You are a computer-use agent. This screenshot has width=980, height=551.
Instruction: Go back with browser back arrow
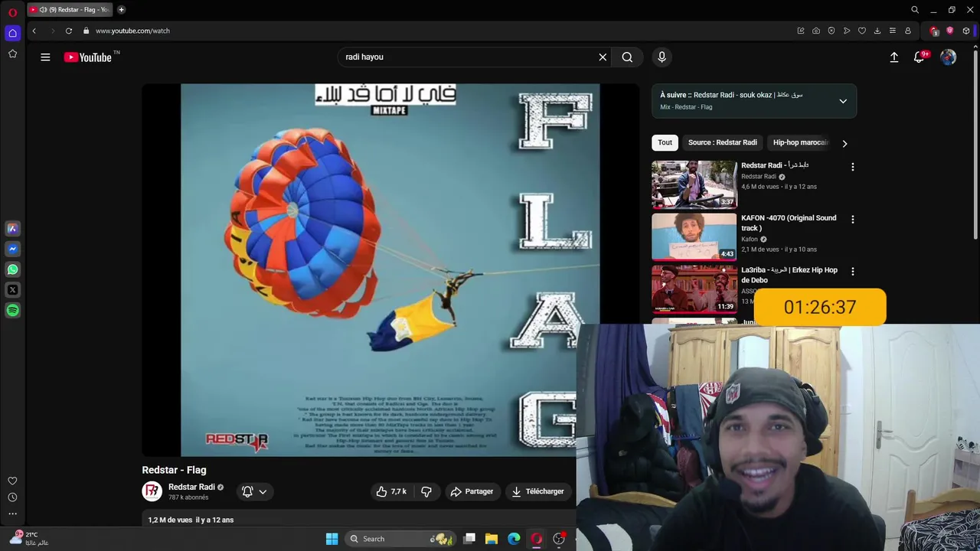coord(34,31)
